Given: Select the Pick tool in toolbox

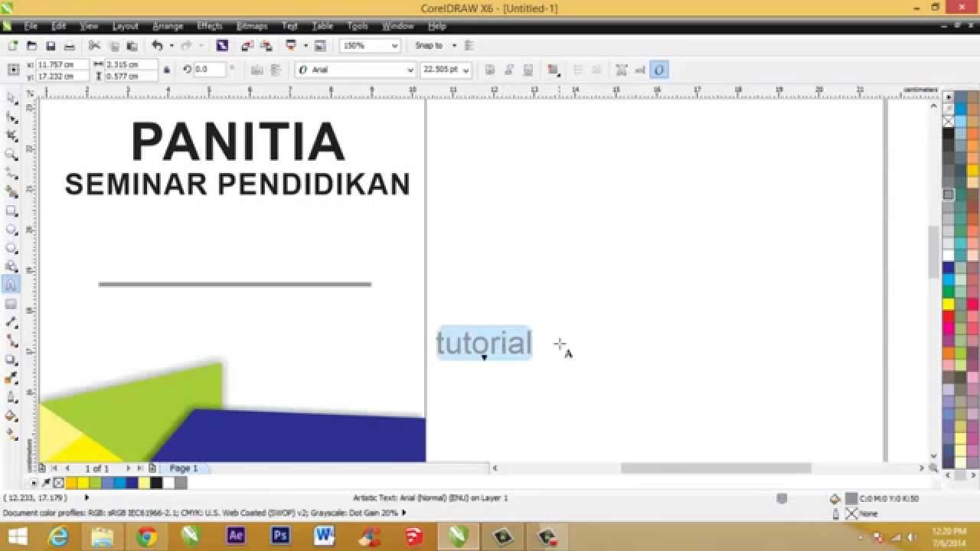Looking at the screenshot, I should [11, 99].
